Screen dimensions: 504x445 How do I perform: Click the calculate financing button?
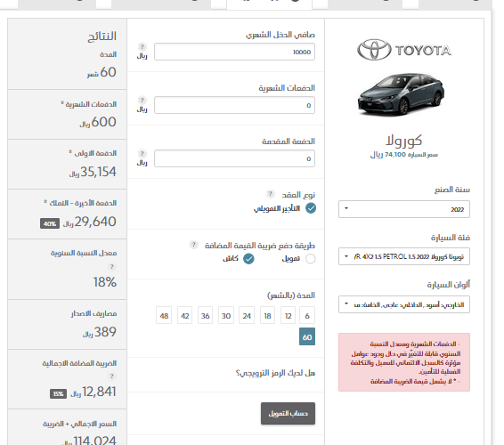pyautogui.click(x=288, y=413)
